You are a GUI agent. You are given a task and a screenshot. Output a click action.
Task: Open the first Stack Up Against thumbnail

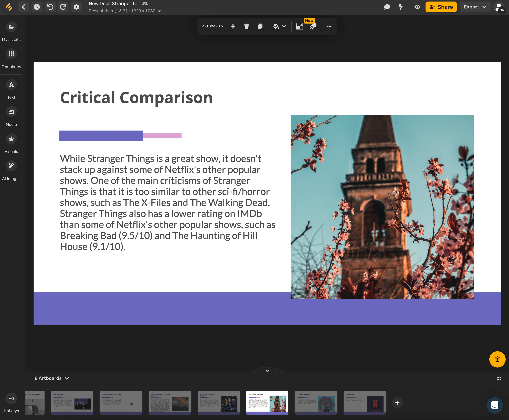coord(35,403)
